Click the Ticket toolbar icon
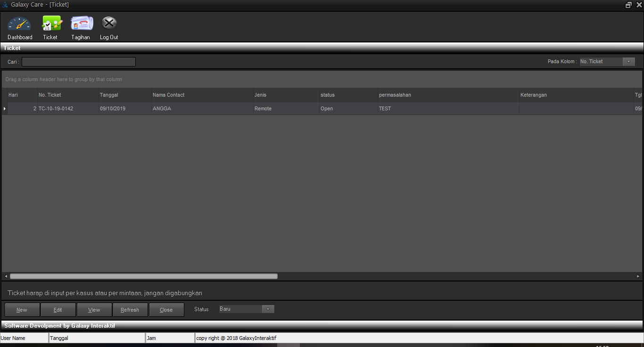 coord(50,25)
